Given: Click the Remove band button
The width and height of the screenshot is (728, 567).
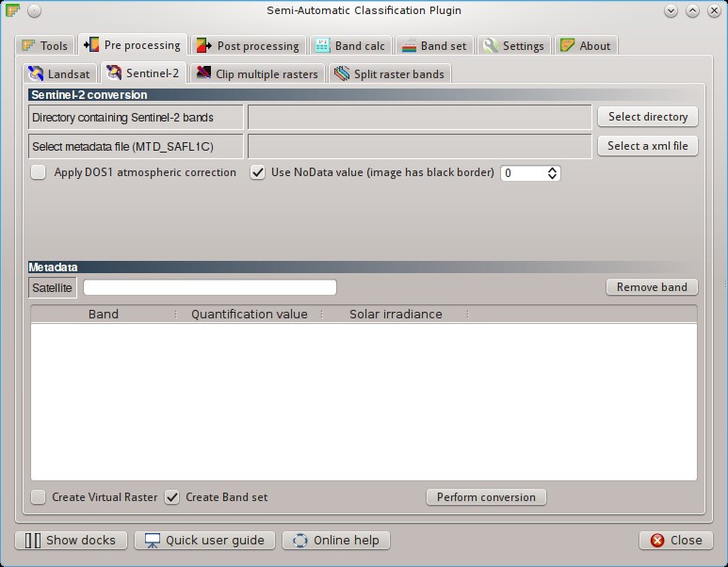Looking at the screenshot, I should [652, 287].
